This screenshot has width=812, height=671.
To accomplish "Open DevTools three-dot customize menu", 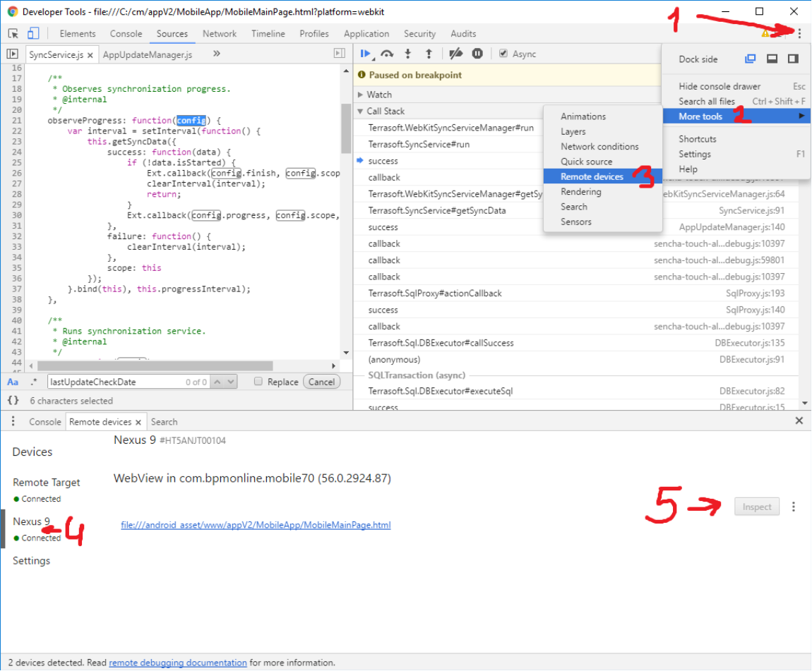I will 799,34.
